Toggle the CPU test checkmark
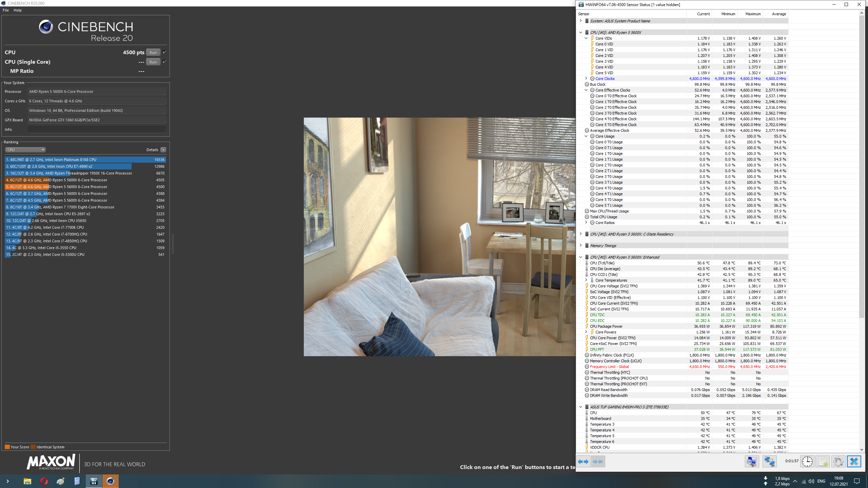The height and width of the screenshot is (488, 868). coord(165,52)
